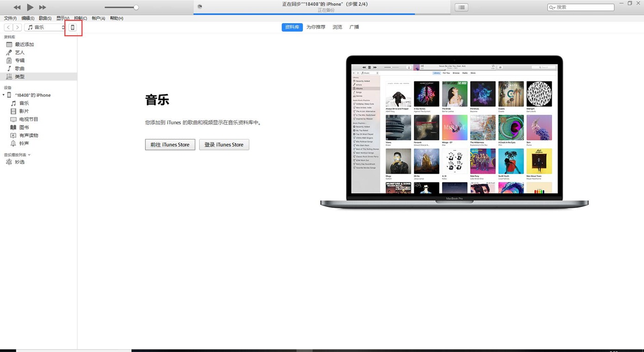Open the list view icon near search
Screen dimensions: 644x352
coord(462,7)
